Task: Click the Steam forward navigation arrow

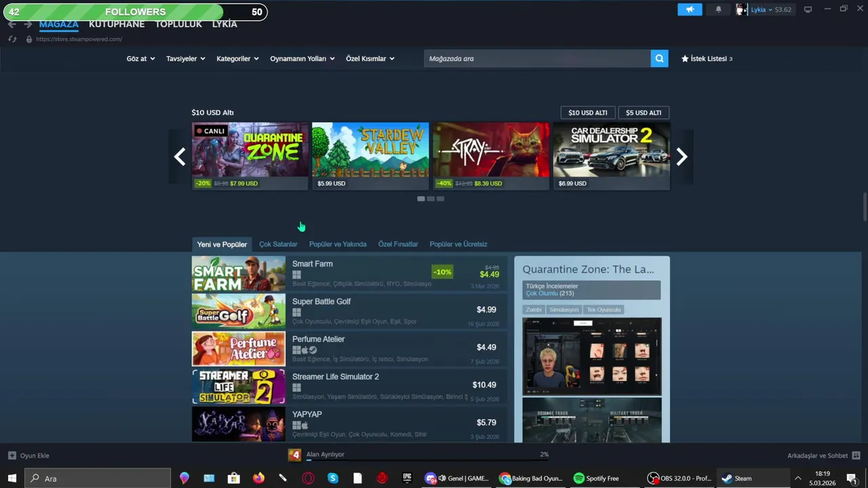Action: (x=28, y=24)
